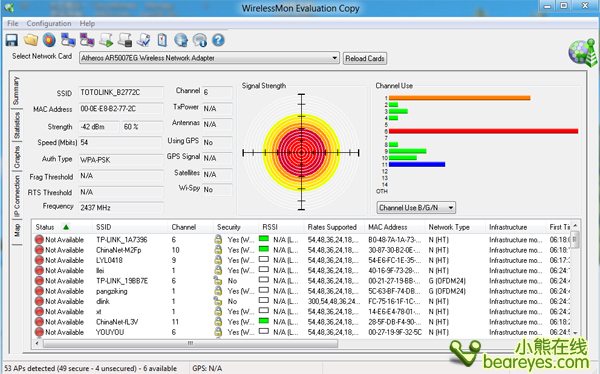
Task: Click the disconnect network icon with red crosses
Action: [87, 40]
